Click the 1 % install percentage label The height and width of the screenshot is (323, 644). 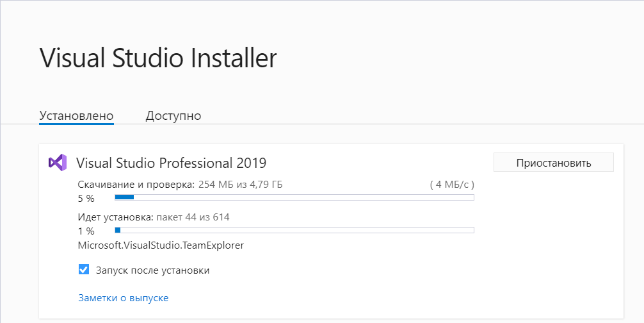pos(86,231)
